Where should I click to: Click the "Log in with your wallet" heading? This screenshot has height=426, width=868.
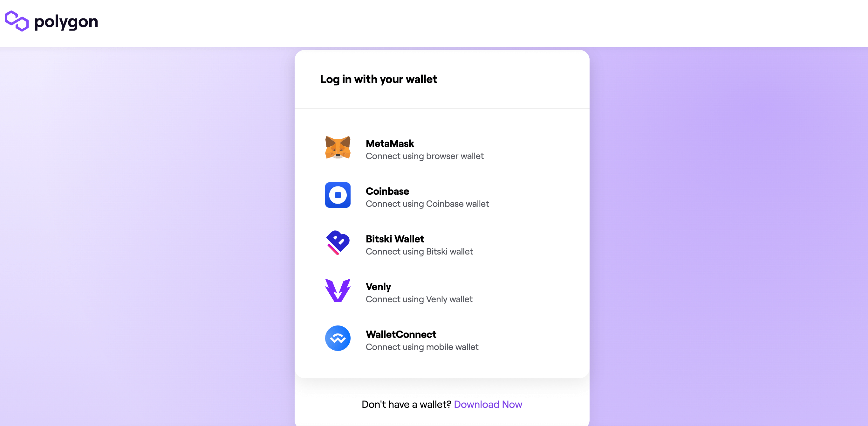tap(378, 79)
